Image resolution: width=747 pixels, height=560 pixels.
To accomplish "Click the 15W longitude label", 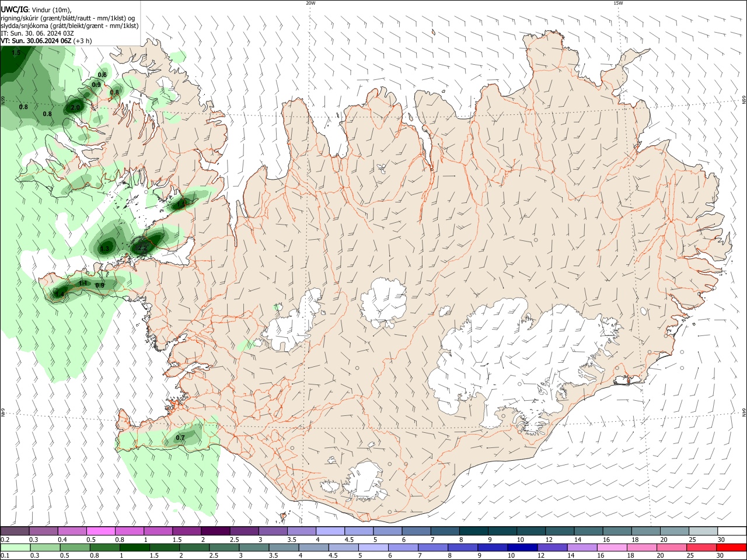I will [619, 3].
